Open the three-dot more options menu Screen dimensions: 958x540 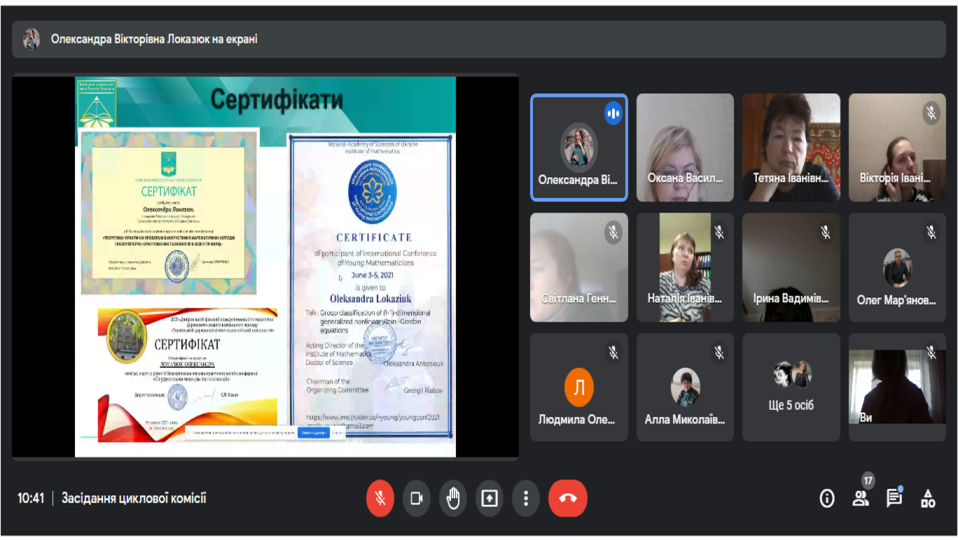(x=525, y=498)
